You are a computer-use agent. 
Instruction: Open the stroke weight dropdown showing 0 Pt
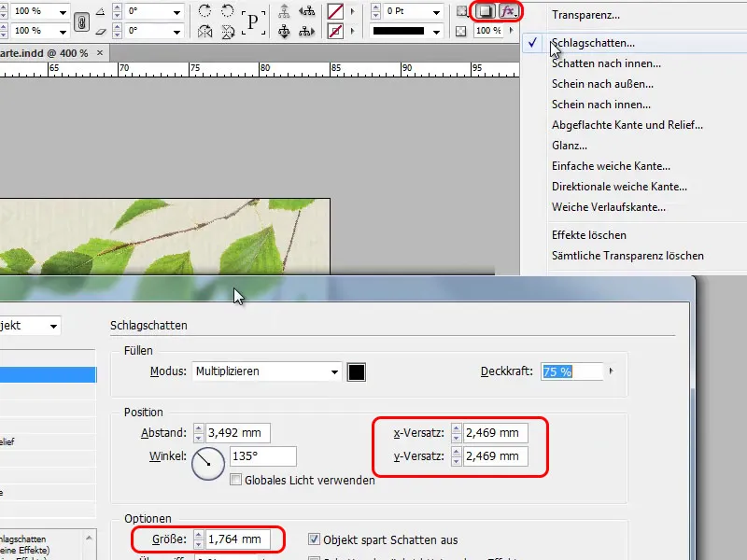pyautogui.click(x=436, y=12)
